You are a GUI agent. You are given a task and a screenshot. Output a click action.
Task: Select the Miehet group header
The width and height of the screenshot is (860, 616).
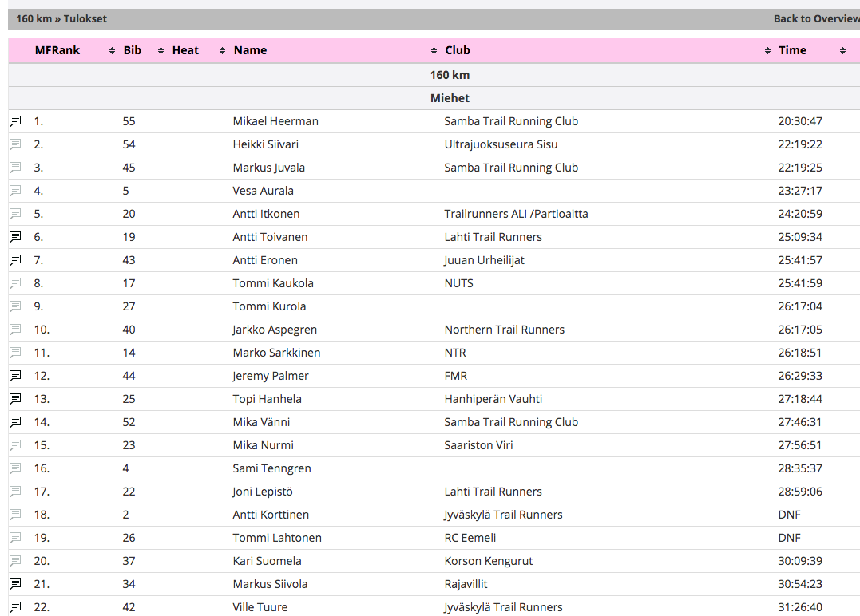[x=450, y=98]
